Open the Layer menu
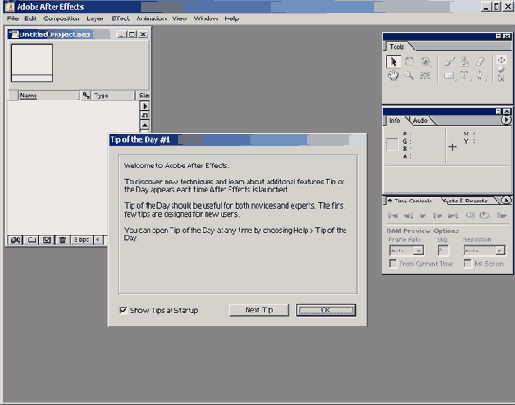The width and height of the screenshot is (515, 405). 95,19
